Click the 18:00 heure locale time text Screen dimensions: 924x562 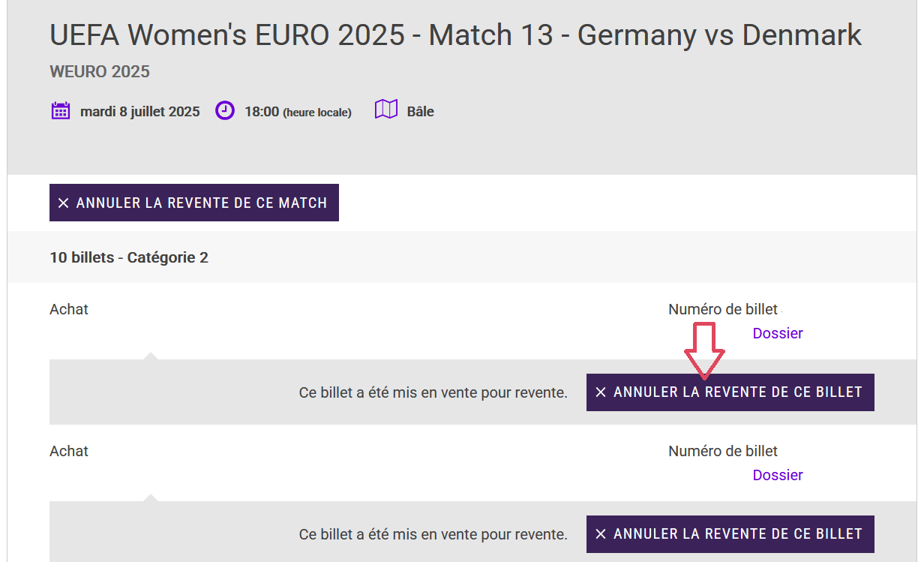298,112
